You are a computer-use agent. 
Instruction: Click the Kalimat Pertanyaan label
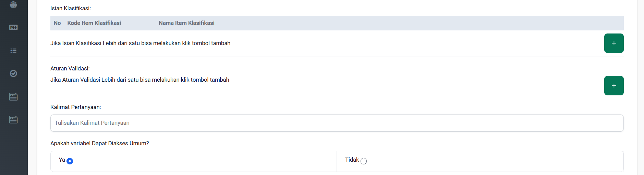coord(76,107)
